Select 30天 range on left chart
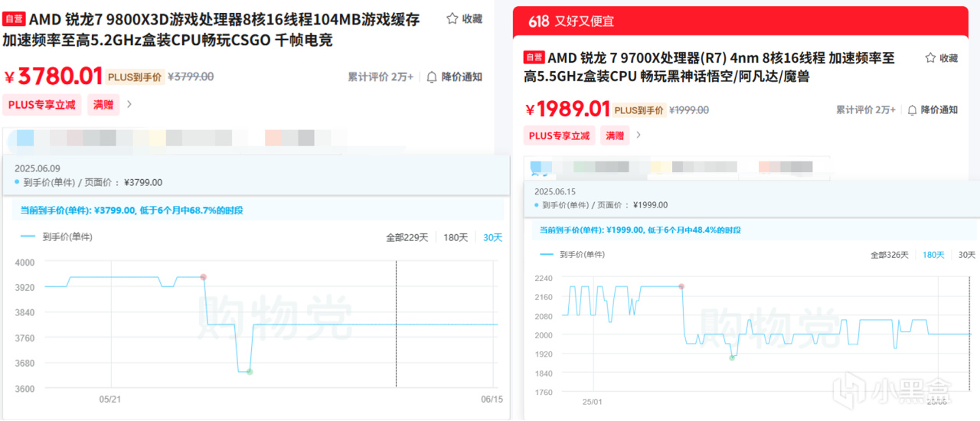This screenshot has height=421, width=980. [x=492, y=237]
